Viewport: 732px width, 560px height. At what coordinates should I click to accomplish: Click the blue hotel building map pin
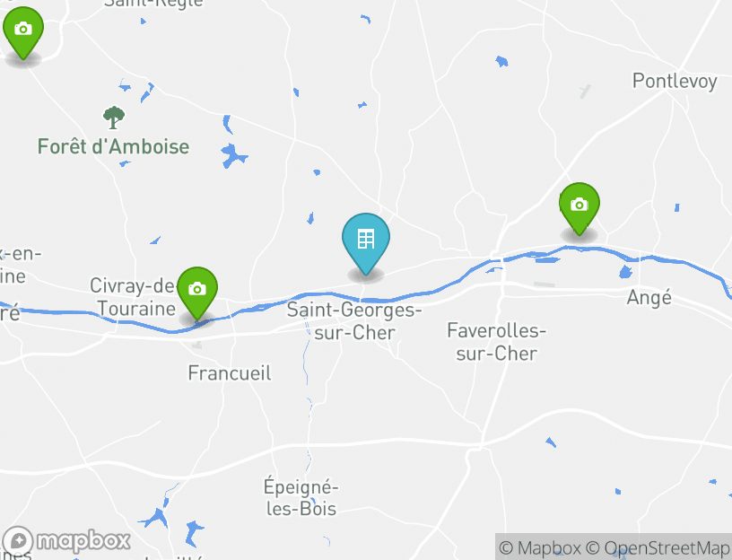pyautogui.click(x=365, y=244)
